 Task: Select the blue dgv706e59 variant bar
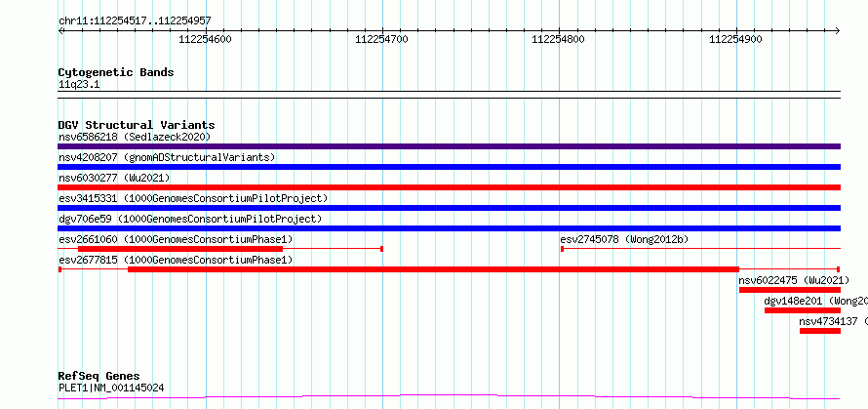[449, 228]
